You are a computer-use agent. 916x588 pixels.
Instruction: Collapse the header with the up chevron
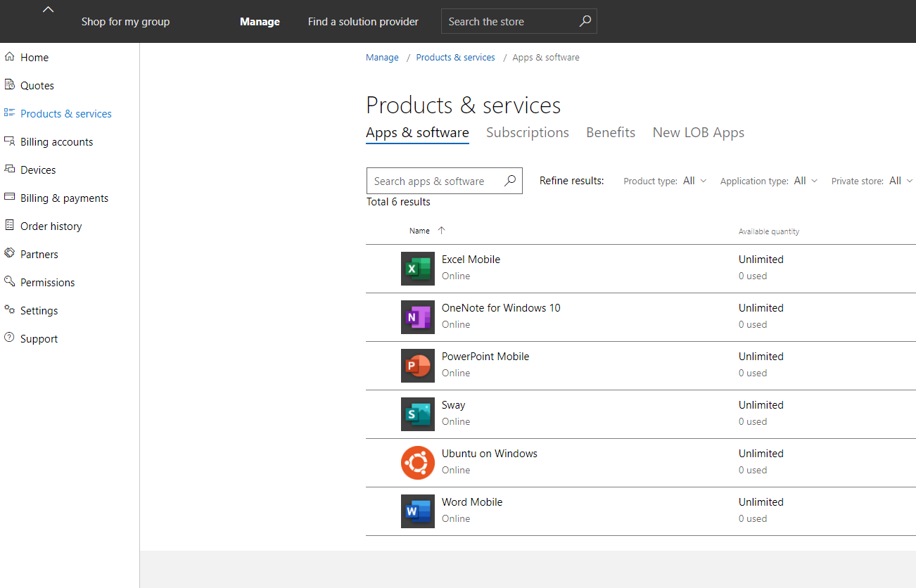click(x=48, y=9)
